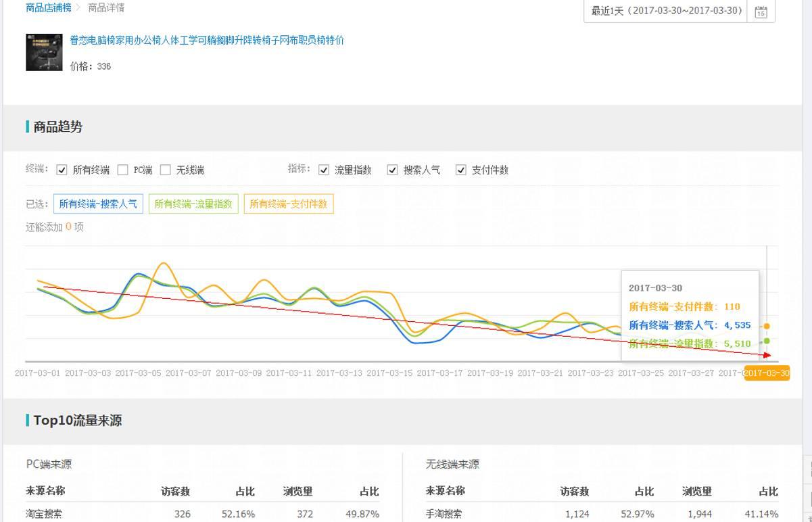
Task: Click 手淘搜索 in 无线端来源 table
Action: pos(444,514)
